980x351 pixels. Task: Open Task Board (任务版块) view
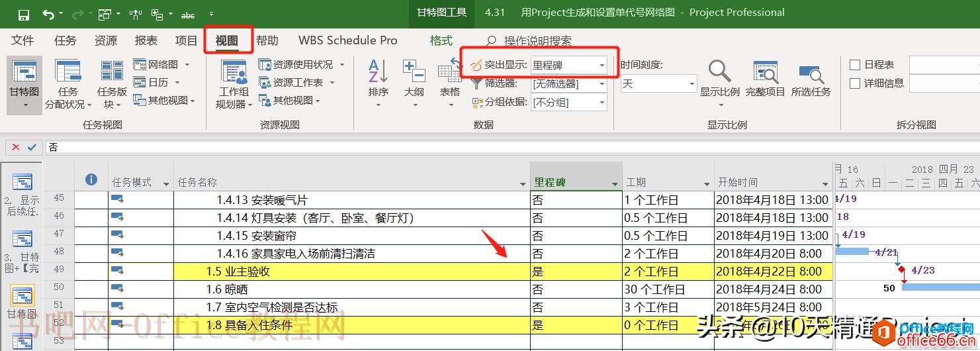[x=112, y=85]
